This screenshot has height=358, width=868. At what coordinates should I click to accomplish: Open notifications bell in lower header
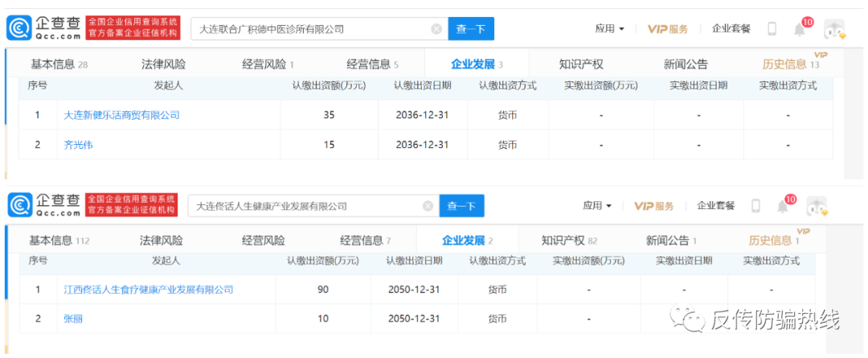click(783, 207)
